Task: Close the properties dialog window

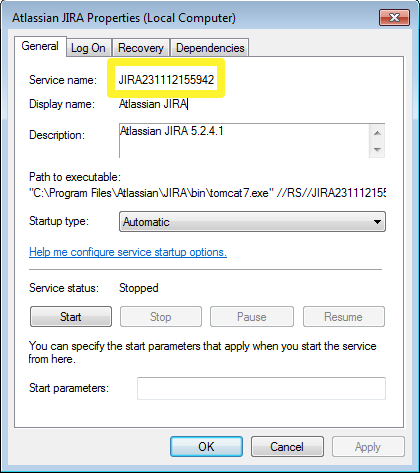Action: tap(394, 17)
